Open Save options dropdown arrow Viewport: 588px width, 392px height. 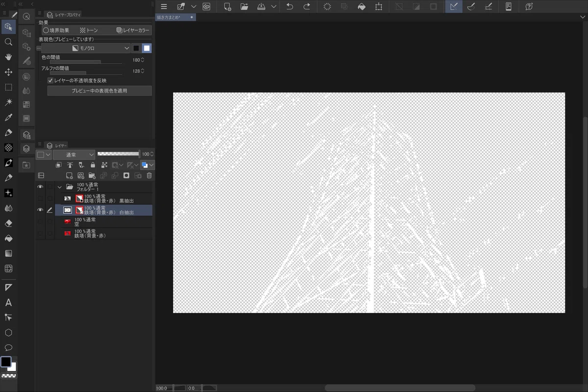tap(273, 6)
